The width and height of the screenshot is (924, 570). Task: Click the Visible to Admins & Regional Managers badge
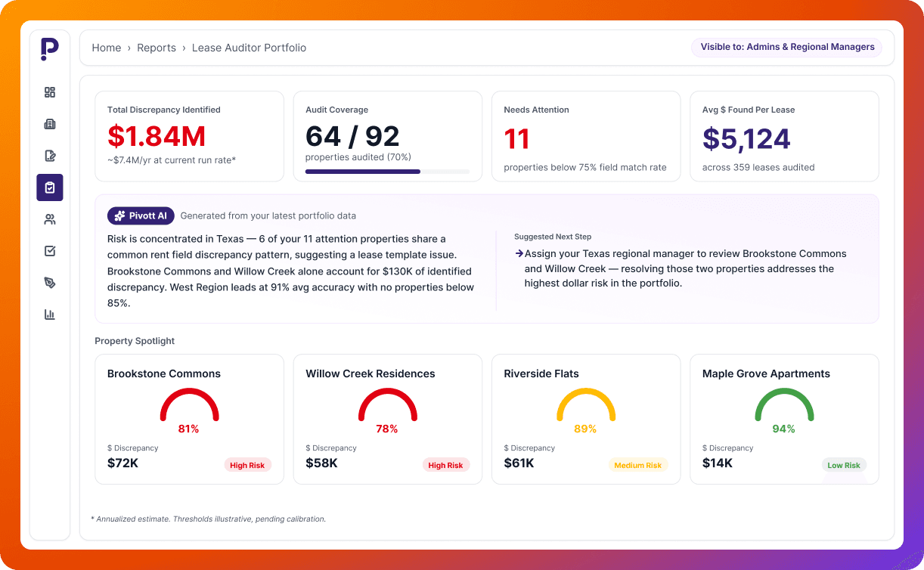coord(787,47)
